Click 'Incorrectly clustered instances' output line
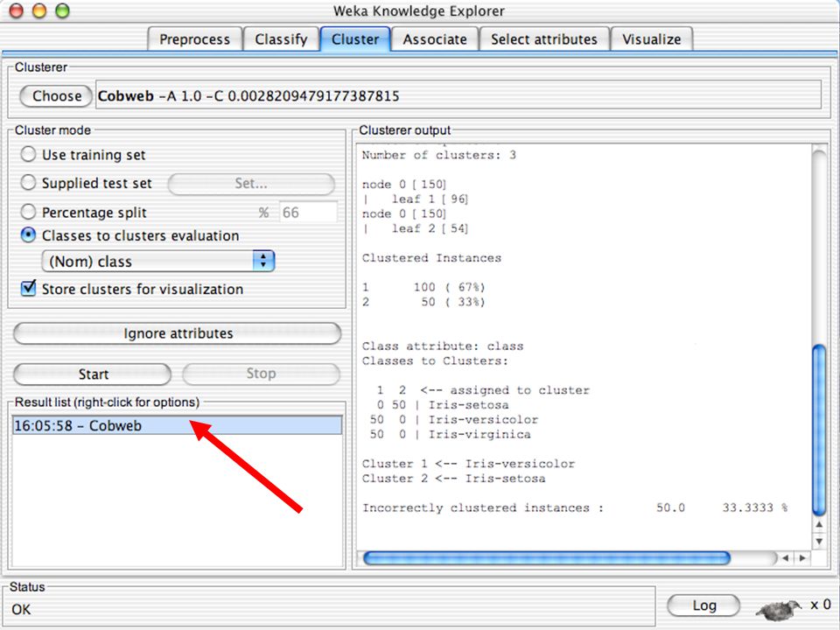Viewport: 840px width, 630px height. [574, 507]
